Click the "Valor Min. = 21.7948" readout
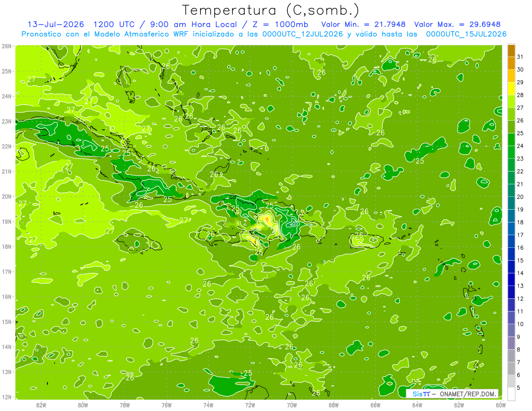This screenshot has width=532, height=411. pyautogui.click(x=364, y=24)
